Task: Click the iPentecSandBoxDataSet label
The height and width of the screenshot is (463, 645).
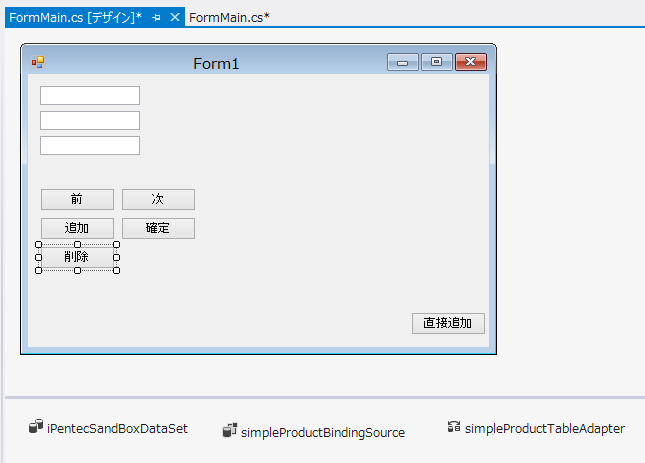Action: click(117, 428)
